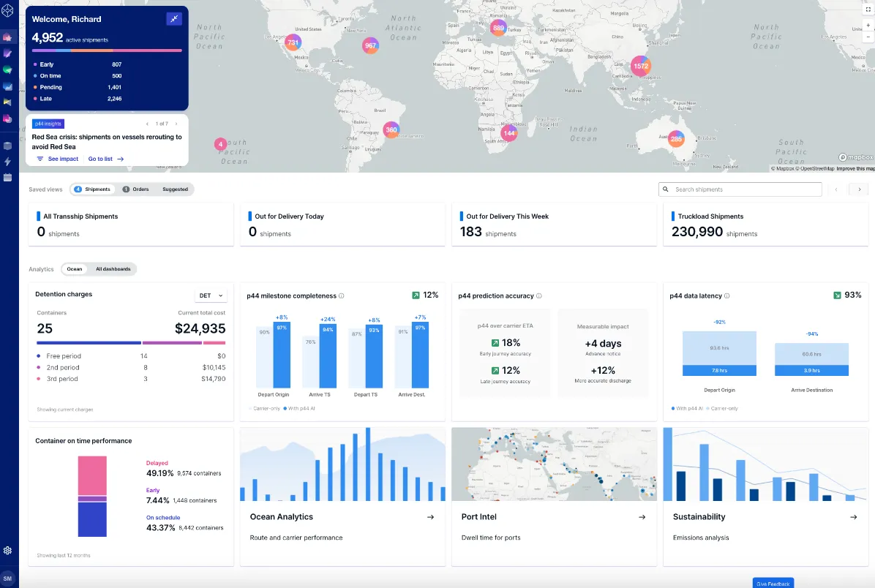Open Out for Delivery Today card
The image size is (875, 588).
coord(342,225)
